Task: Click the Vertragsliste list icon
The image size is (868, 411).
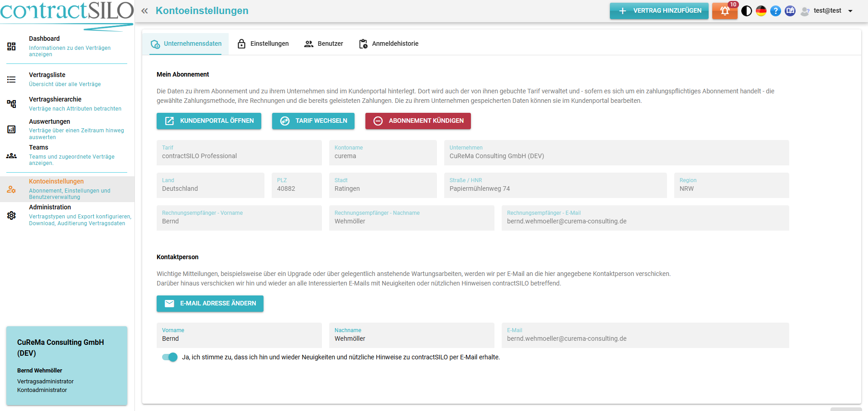Action: point(11,79)
